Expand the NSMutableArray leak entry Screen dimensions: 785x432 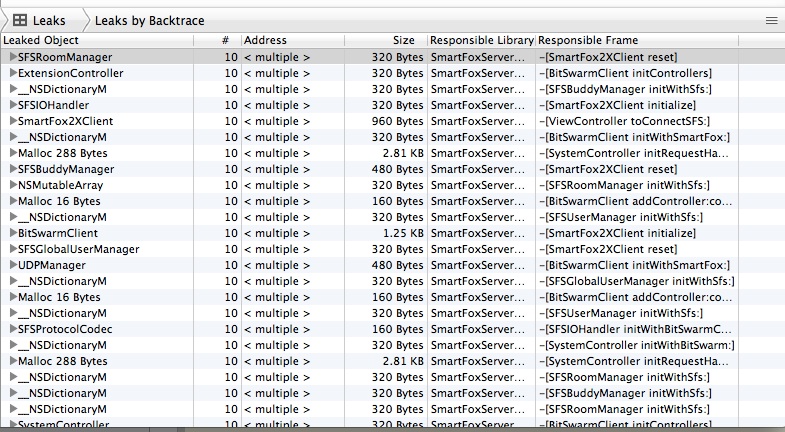click(x=13, y=186)
